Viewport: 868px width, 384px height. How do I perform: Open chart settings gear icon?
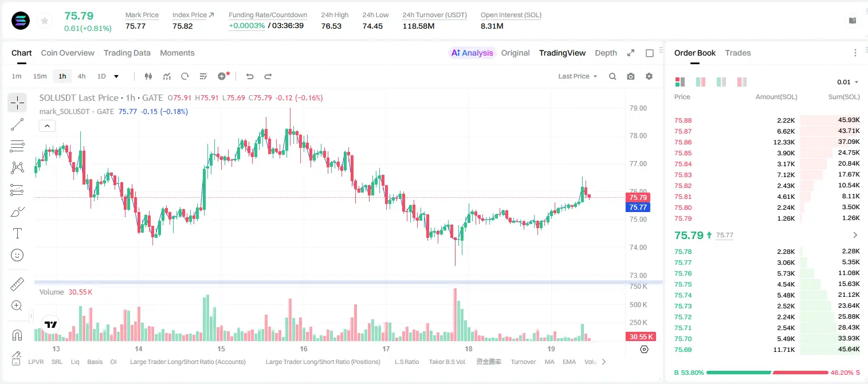pos(649,76)
